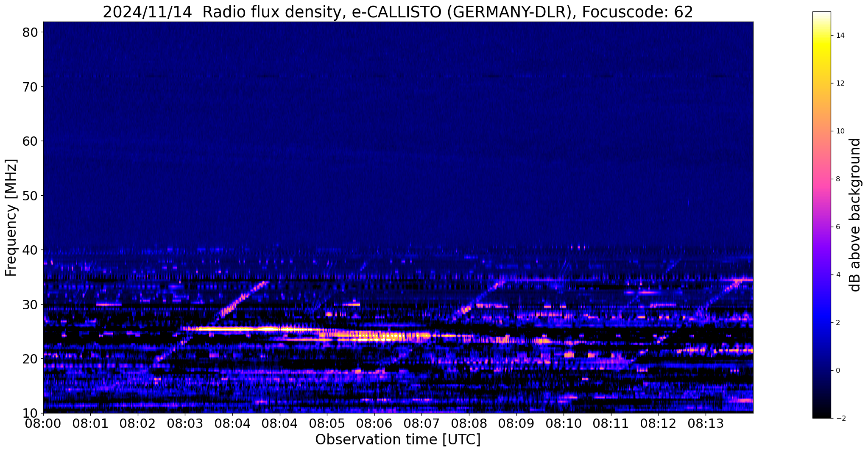Pick the 4 dB tick on colorbar
868x452 pixels.
coord(837,275)
